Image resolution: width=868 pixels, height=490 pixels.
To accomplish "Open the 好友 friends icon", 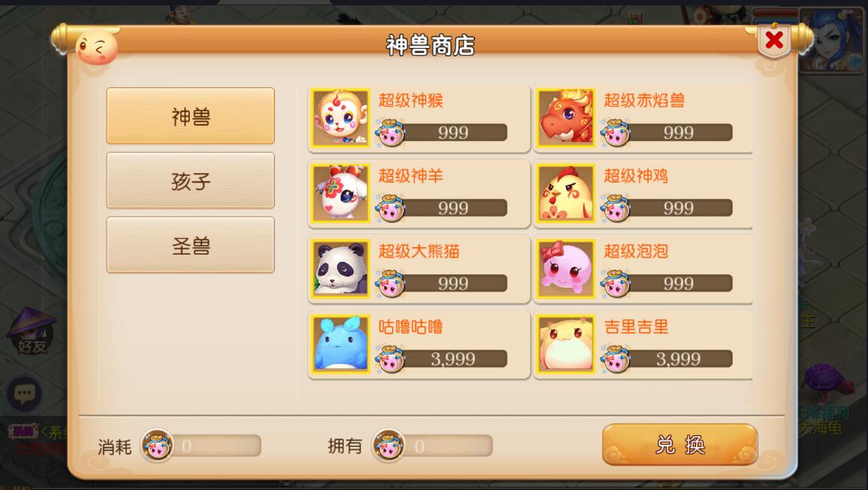I will click(x=32, y=333).
